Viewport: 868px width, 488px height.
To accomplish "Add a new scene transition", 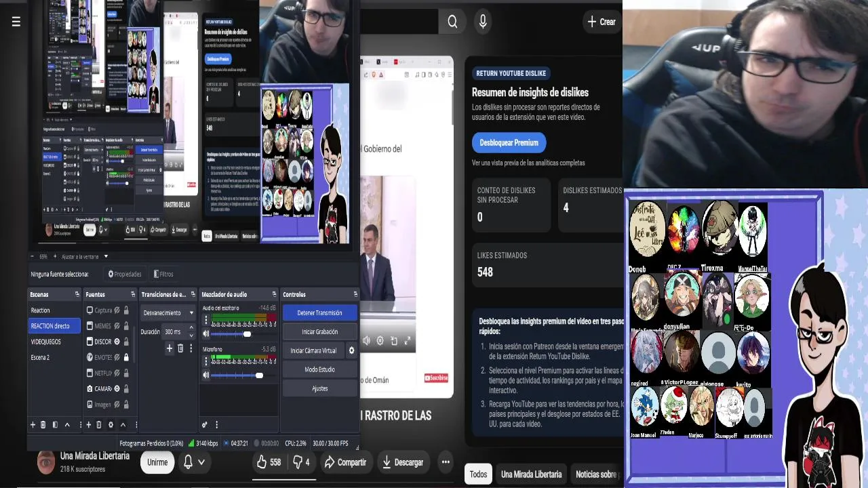I will click(170, 348).
